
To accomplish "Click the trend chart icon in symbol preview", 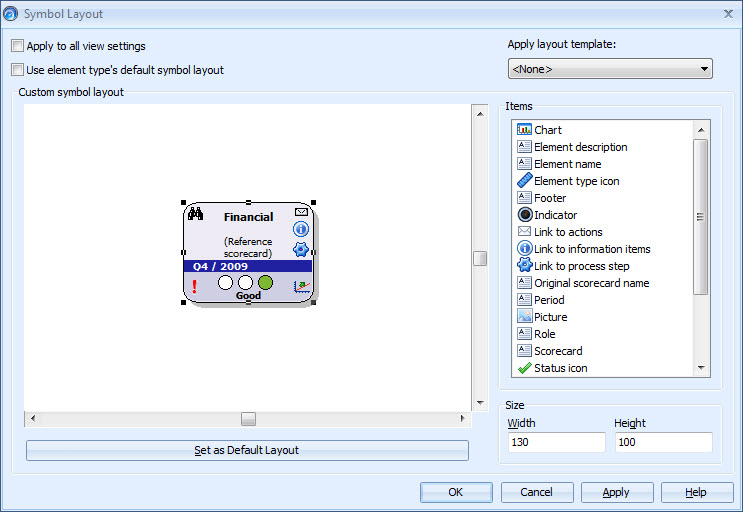I will click(301, 286).
